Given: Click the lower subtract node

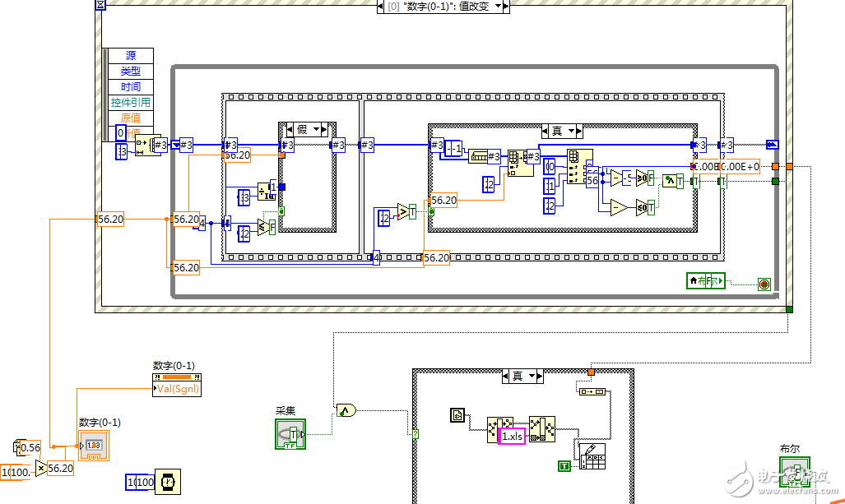Looking at the screenshot, I should coord(619,207).
